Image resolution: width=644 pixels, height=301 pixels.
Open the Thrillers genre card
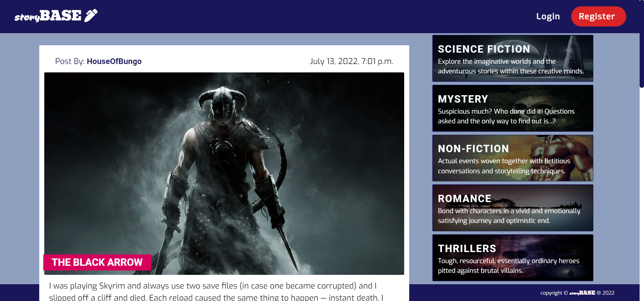pyautogui.click(x=513, y=258)
